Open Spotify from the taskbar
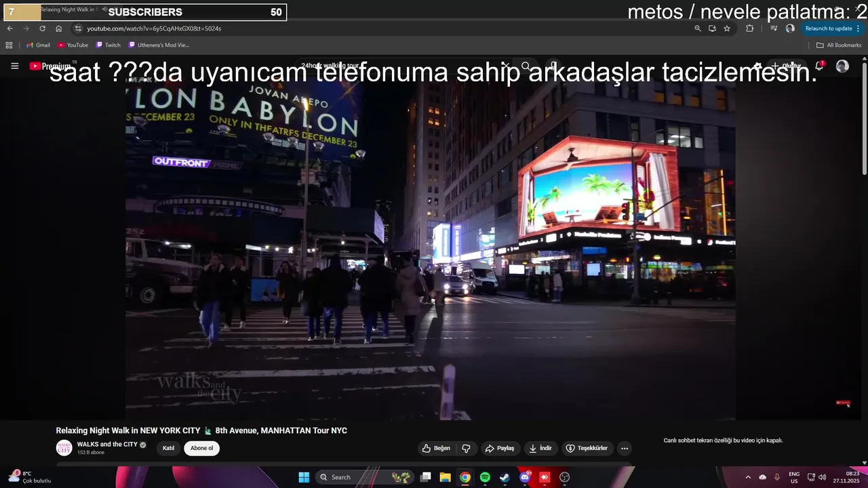Image resolution: width=868 pixels, height=488 pixels. pos(485,477)
